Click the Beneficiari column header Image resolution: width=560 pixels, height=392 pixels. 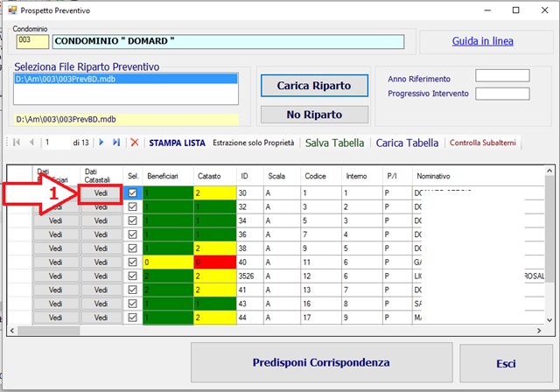(x=168, y=176)
